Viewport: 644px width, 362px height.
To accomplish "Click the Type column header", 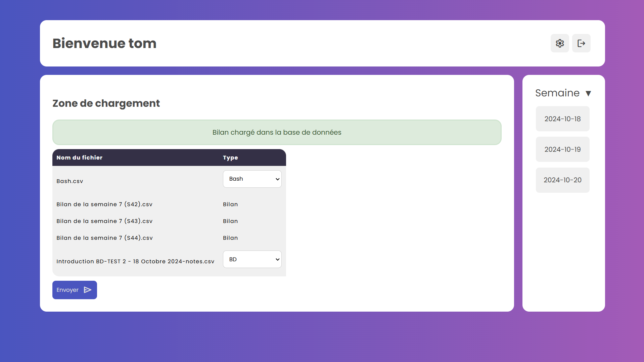I will (230, 158).
